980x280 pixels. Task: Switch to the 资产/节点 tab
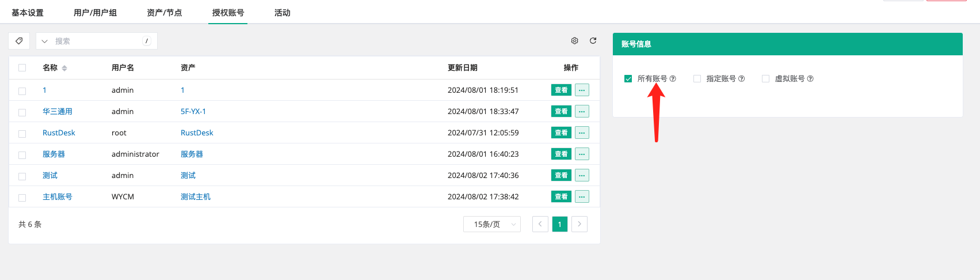[x=165, y=13]
